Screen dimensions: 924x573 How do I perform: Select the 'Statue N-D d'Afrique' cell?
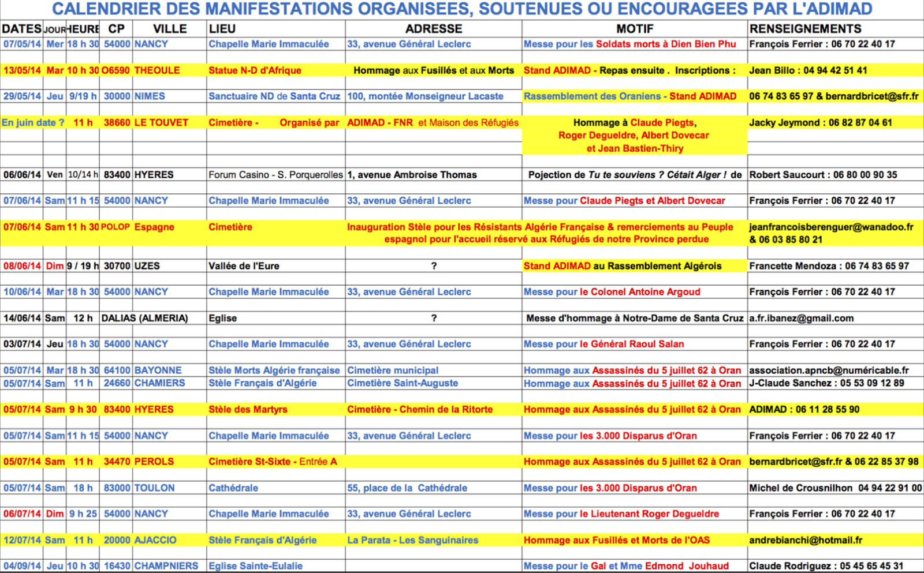click(x=255, y=70)
